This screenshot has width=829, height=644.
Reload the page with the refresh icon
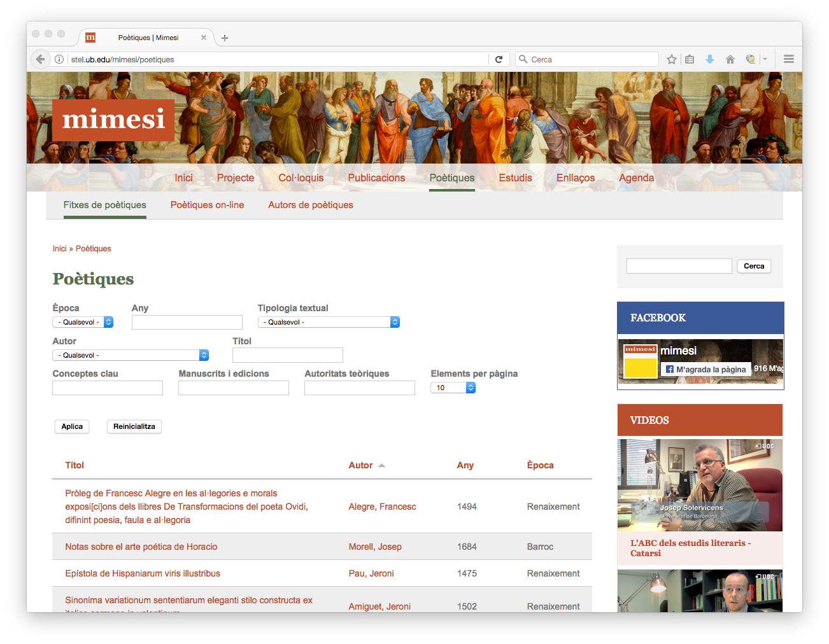499,59
